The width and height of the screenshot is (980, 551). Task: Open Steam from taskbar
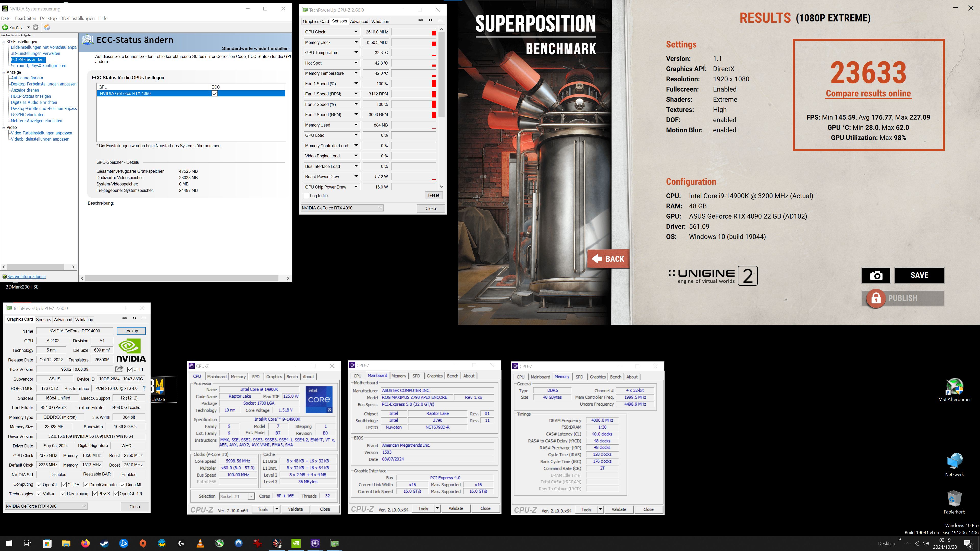point(105,543)
